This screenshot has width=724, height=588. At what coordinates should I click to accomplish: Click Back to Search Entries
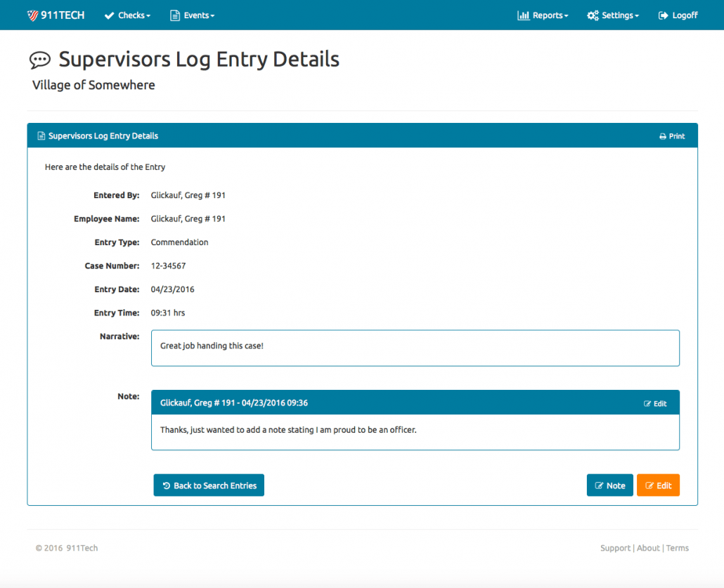pyautogui.click(x=208, y=485)
